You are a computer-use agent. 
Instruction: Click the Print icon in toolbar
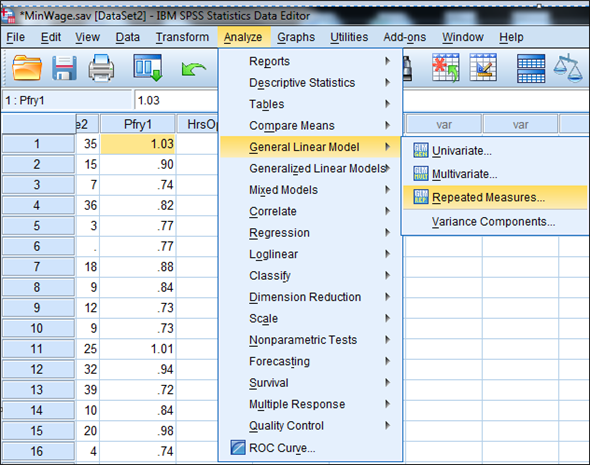click(x=101, y=68)
